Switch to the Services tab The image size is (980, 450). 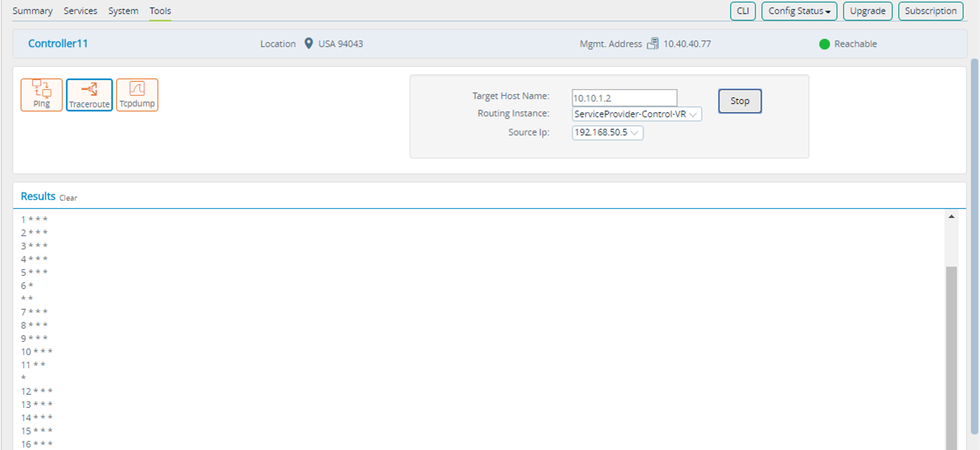[x=81, y=12]
